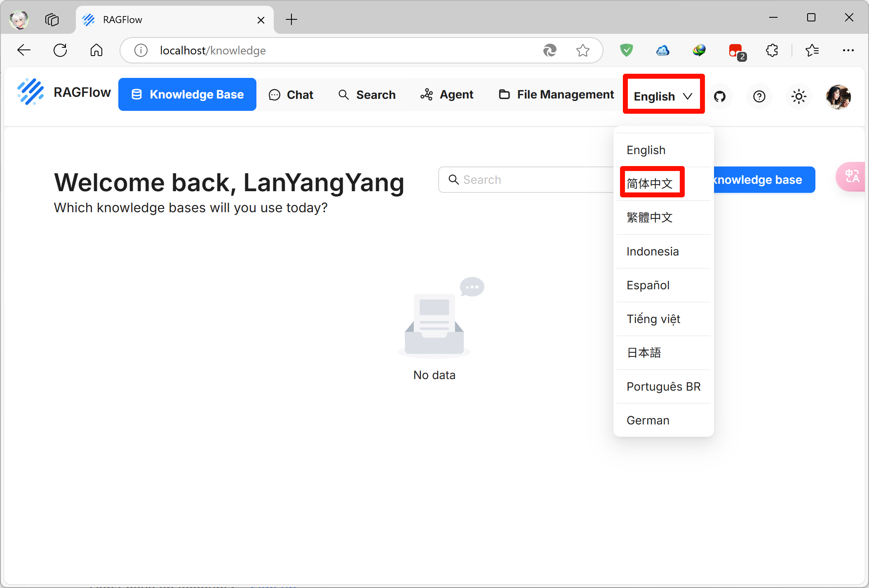Image resolution: width=869 pixels, height=588 pixels.
Task: Open the user avatar profile
Action: [x=838, y=96]
